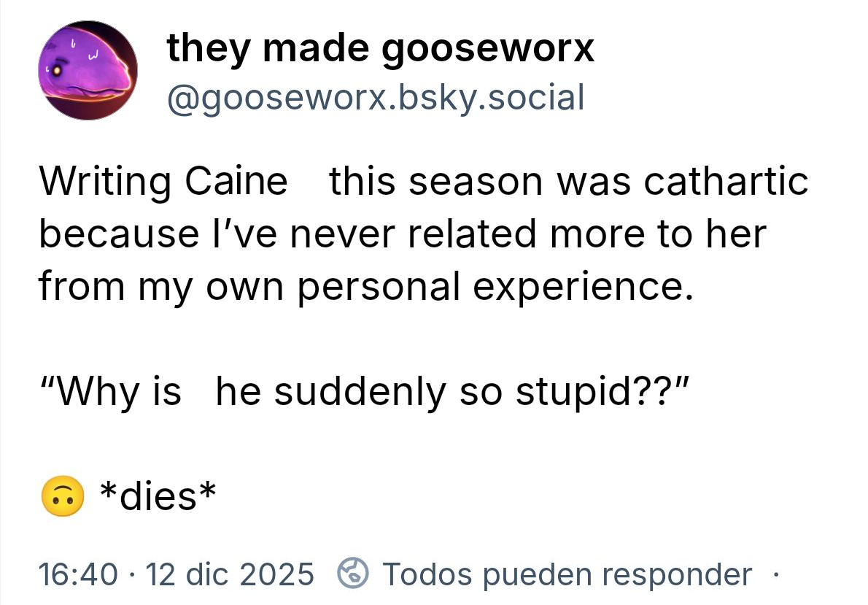The image size is (868, 605).
Task: Click display name 'they made gooseworx'
Action: click(380, 49)
